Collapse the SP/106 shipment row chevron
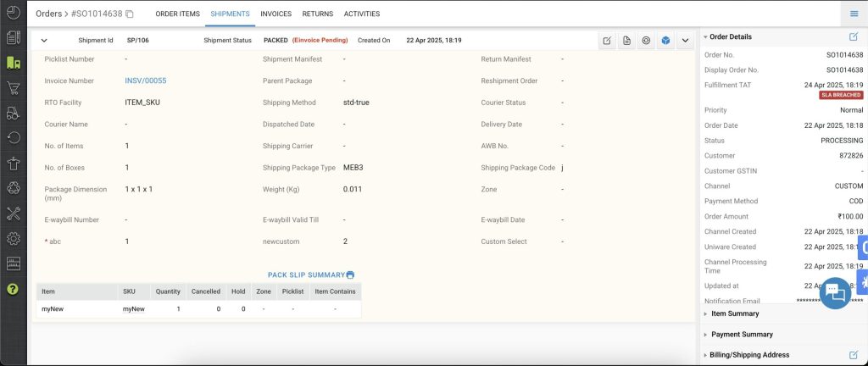 [44, 41]
